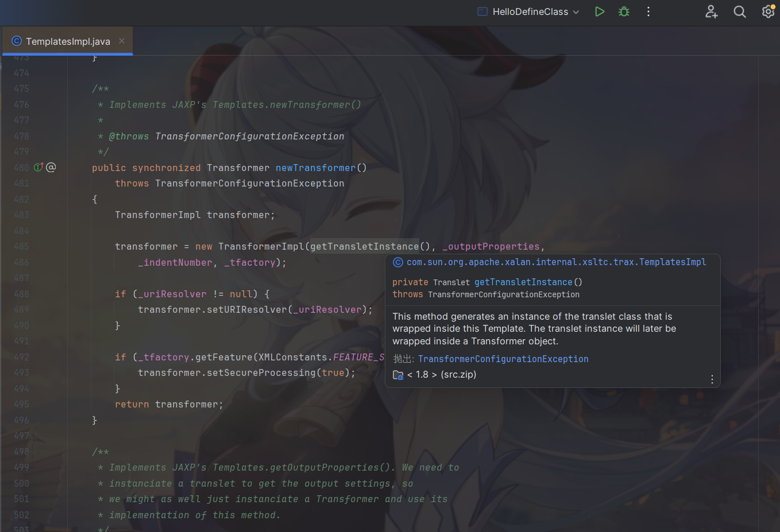This screenshot has width=780, height=532.
Task: Open the HelloDefineClass run configuration dropdown
Action: [x=528, y=11]
